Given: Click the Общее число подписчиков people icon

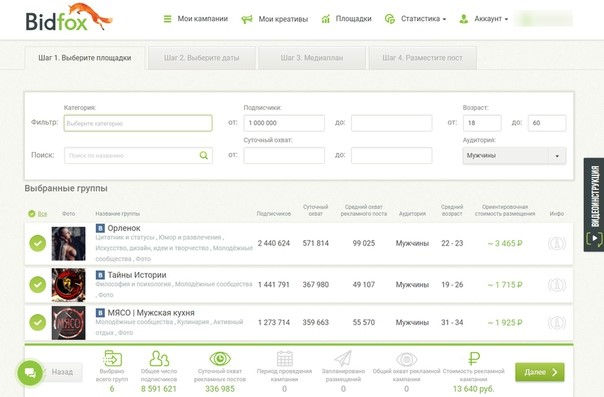Looking at the screenshot, I should (x=159, y=358).
